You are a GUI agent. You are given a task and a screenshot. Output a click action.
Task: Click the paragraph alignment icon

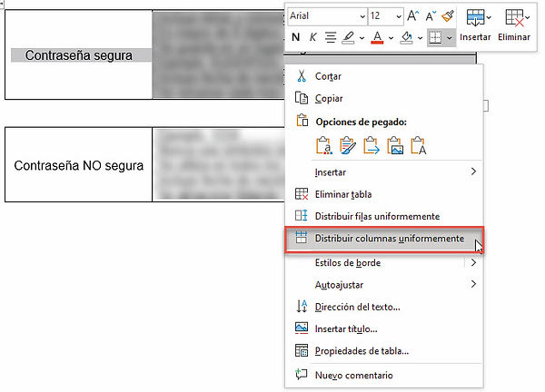point(331,37)
